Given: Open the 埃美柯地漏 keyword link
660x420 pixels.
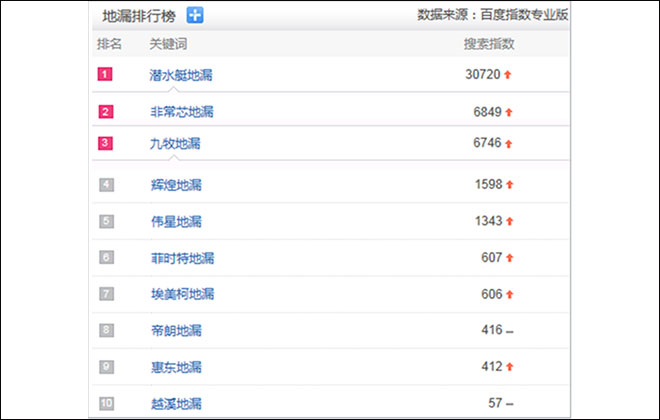Looking at the screenshot, I should 183,294.
